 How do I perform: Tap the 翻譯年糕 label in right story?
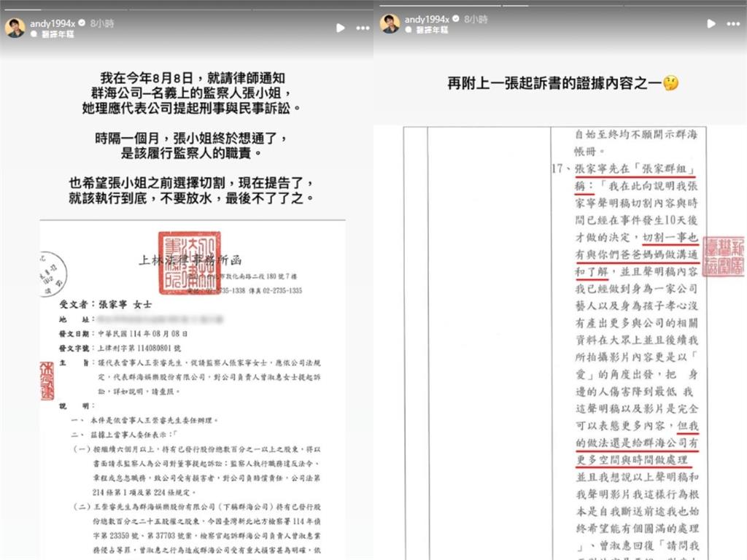pos(432,30)
